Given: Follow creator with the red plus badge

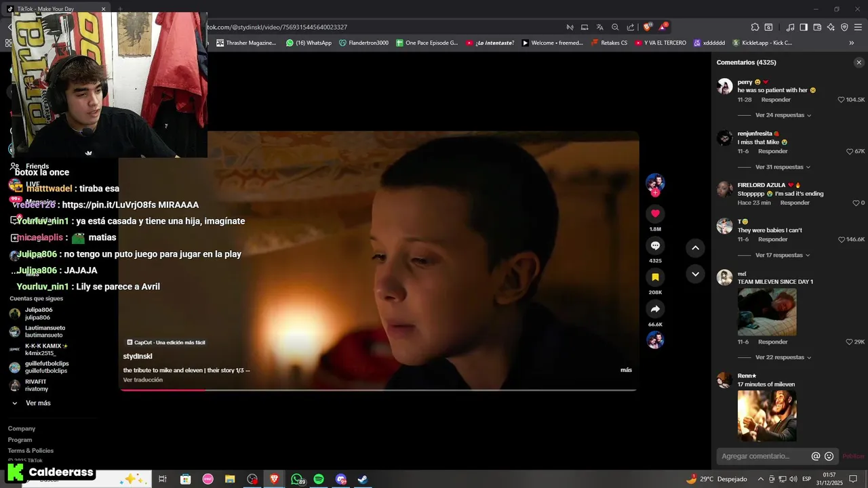Looking at the screenshot, I should [655, 192].
